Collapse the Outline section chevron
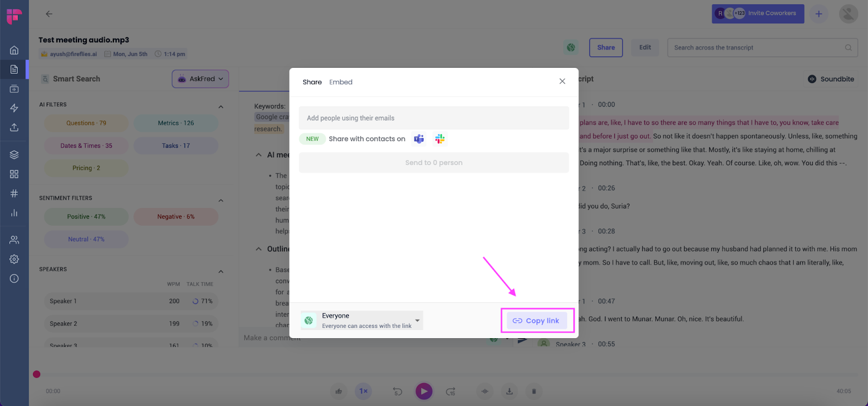The image size is (868, 406). point(258,249)
